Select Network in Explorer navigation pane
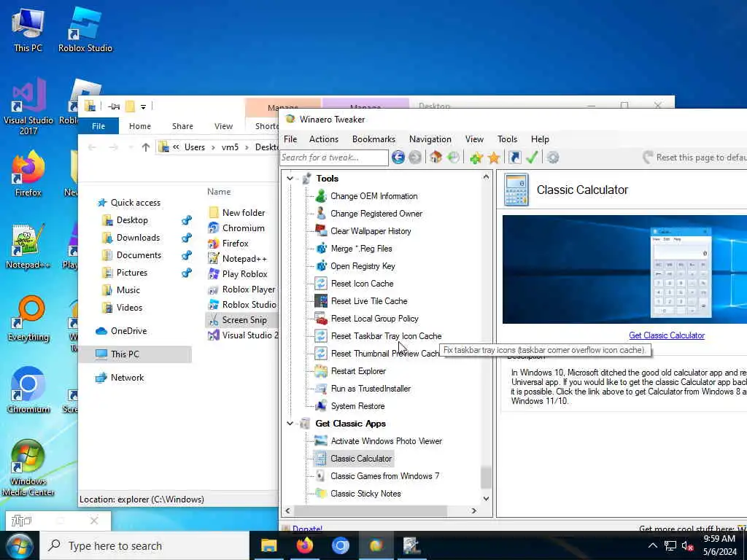Screen dimensions: 747x560 click(127, 377)
